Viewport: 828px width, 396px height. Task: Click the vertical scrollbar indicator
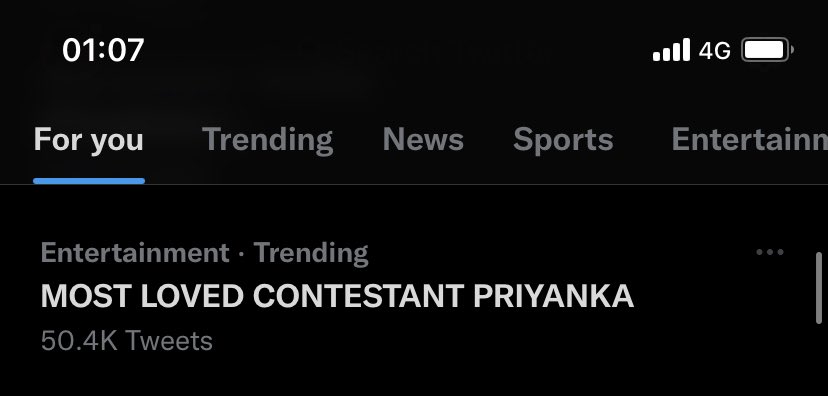point(820,288)
